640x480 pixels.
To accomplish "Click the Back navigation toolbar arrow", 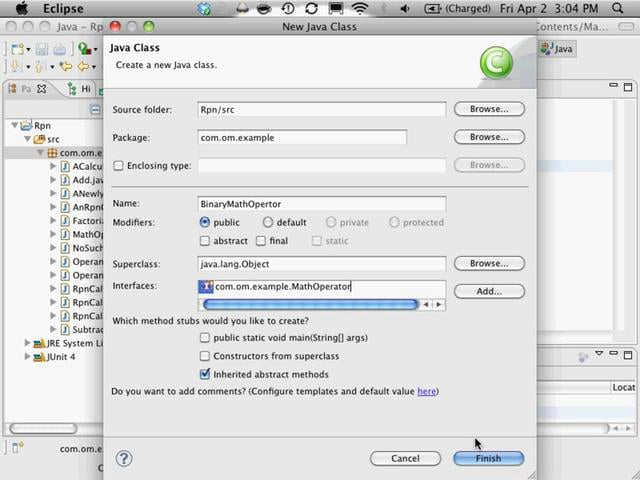I will 83,66.
